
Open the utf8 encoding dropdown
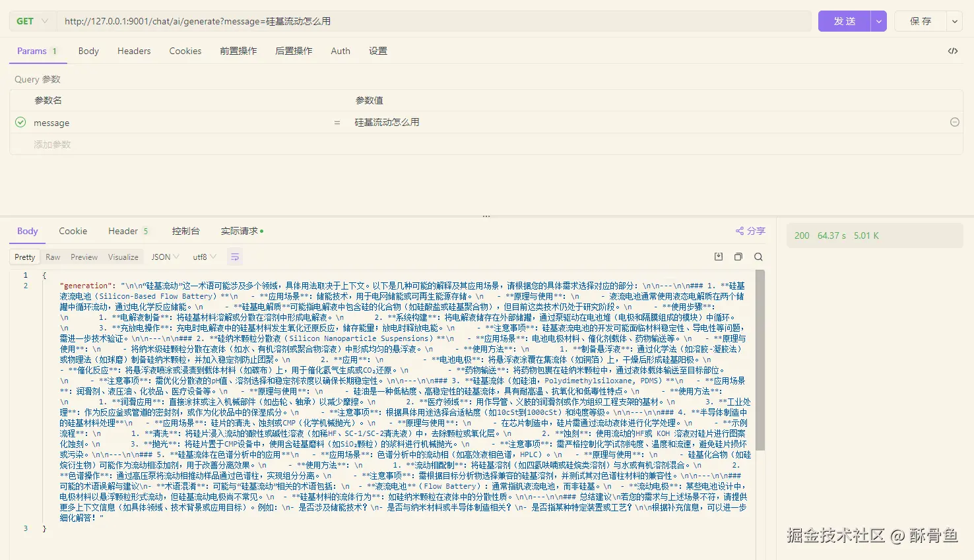click(x=203, y=257)
